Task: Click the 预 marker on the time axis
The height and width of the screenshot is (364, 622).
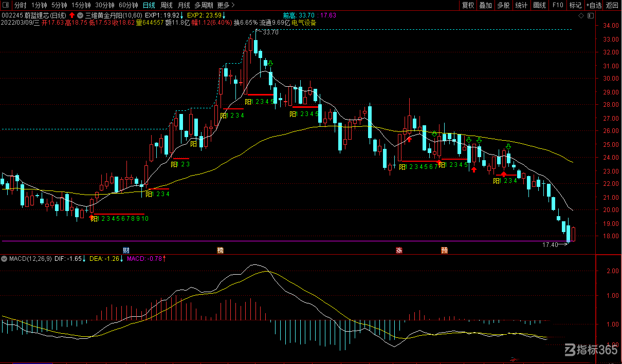Action: (x=444, y=250)
